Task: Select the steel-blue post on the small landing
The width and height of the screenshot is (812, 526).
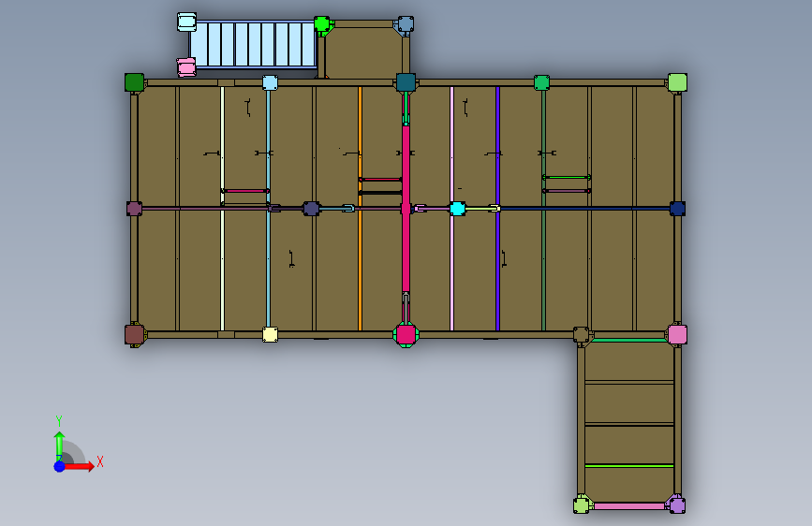Action: point(405,25)
